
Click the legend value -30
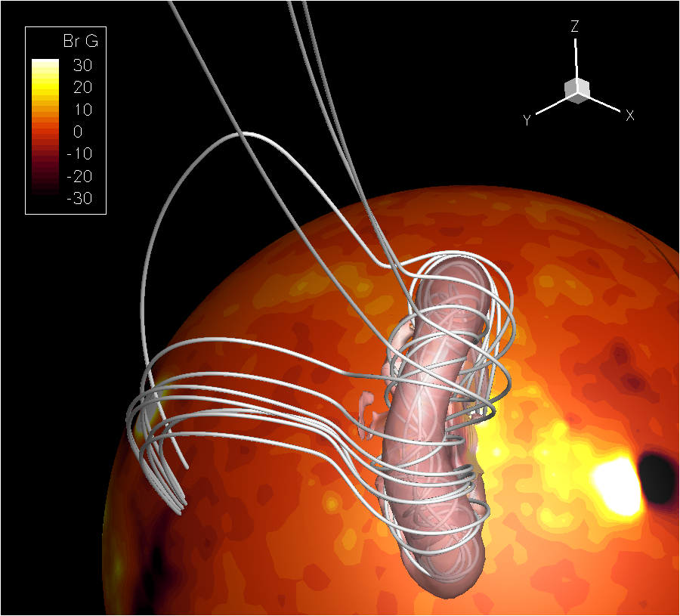click(79, 198)
